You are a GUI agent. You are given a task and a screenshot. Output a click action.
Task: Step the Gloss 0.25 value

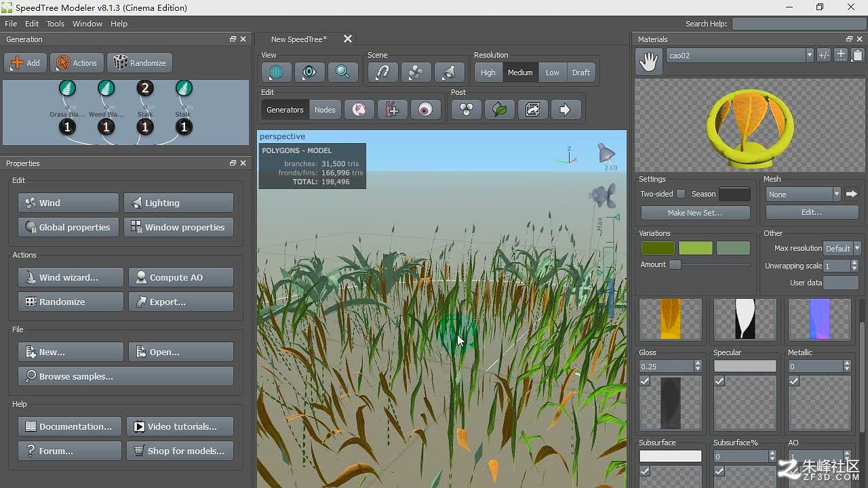click(x=698, y=366)
